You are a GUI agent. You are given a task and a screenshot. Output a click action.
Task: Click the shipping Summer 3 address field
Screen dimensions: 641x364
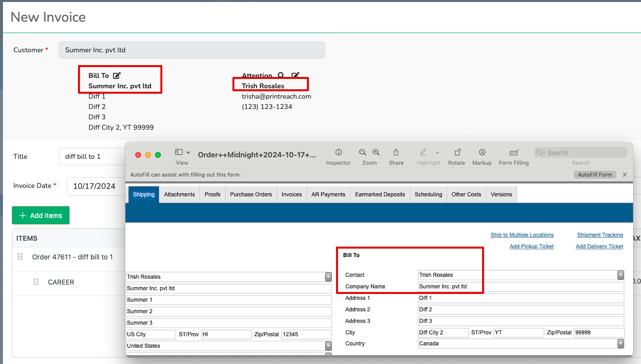[x=229, y=323]
